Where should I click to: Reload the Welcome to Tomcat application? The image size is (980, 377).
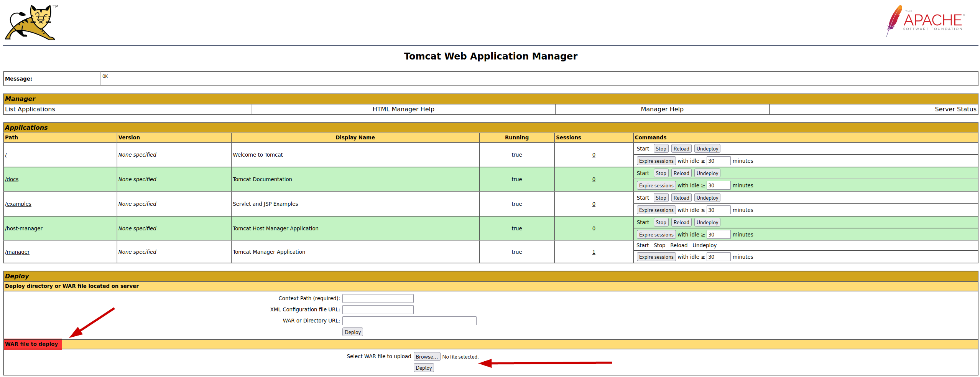(681, 149)
